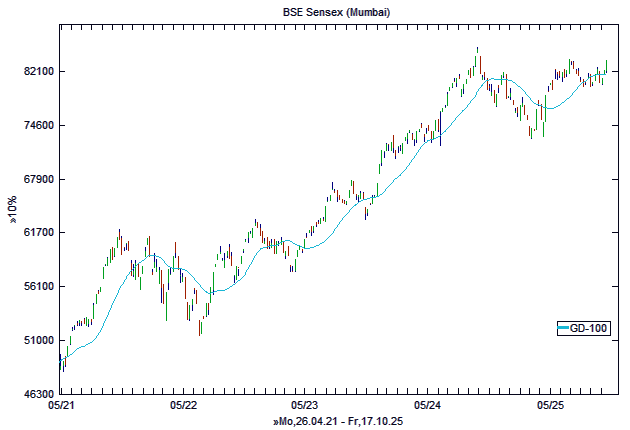
Task: Select the 05/21 date axis label
Action: [x=61, y=406]
